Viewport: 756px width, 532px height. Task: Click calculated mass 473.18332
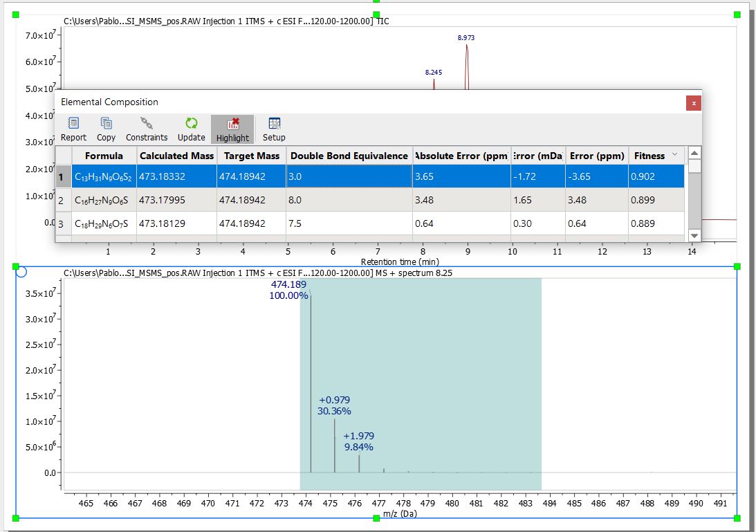162,176
